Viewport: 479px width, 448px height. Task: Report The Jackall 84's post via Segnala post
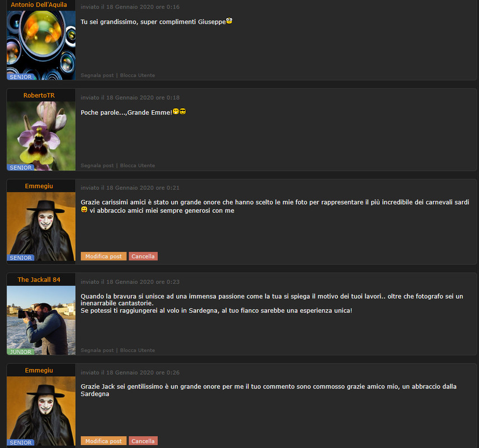[x=97, y=351]
